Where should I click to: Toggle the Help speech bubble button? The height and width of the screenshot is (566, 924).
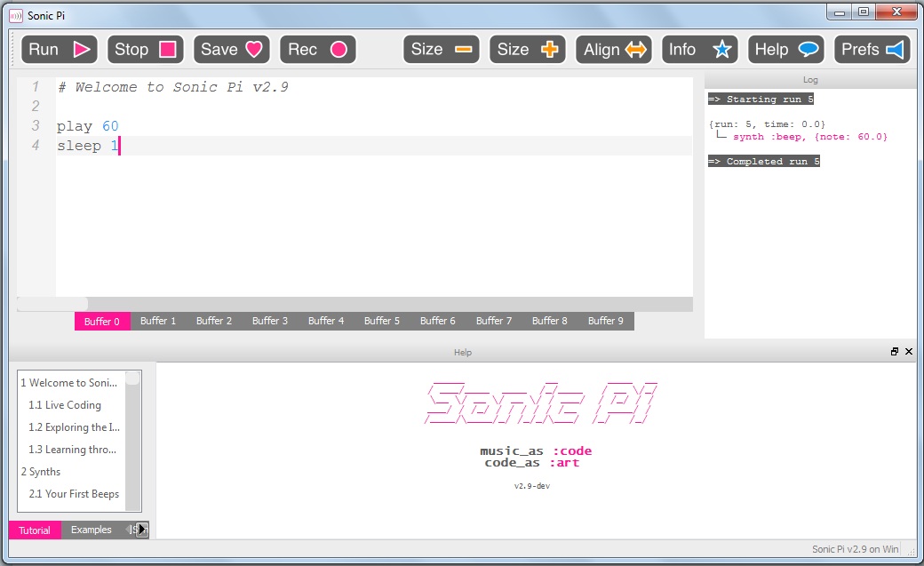tap(786, 50)
